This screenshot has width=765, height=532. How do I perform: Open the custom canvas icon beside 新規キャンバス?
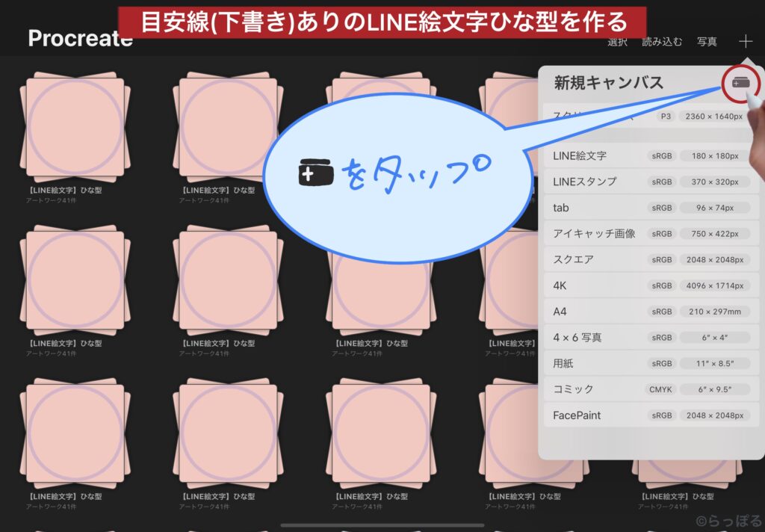(740, 84)
